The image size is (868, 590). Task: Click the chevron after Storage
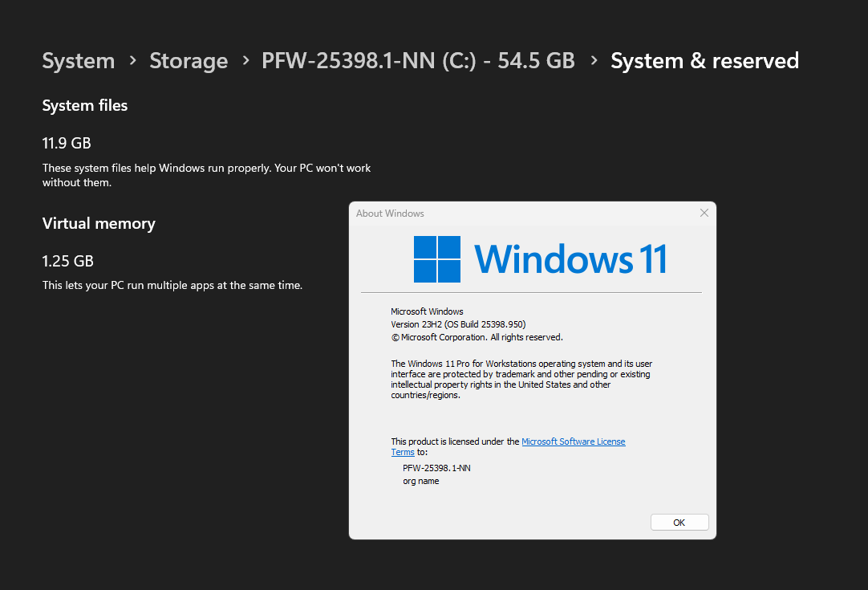point(245,60)
